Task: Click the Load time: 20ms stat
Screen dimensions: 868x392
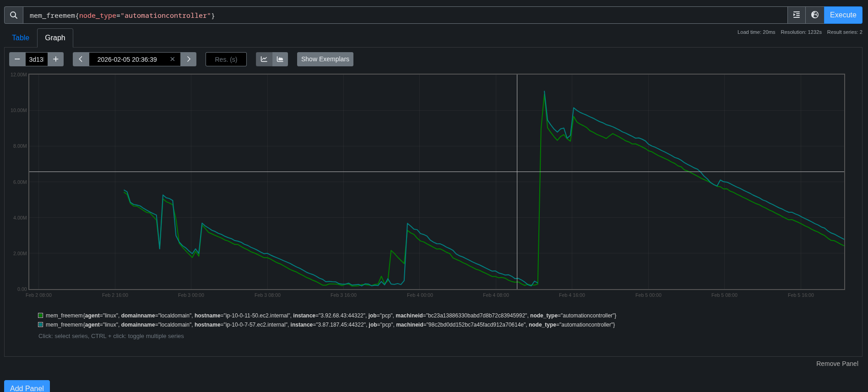Action: coord(756,32)
